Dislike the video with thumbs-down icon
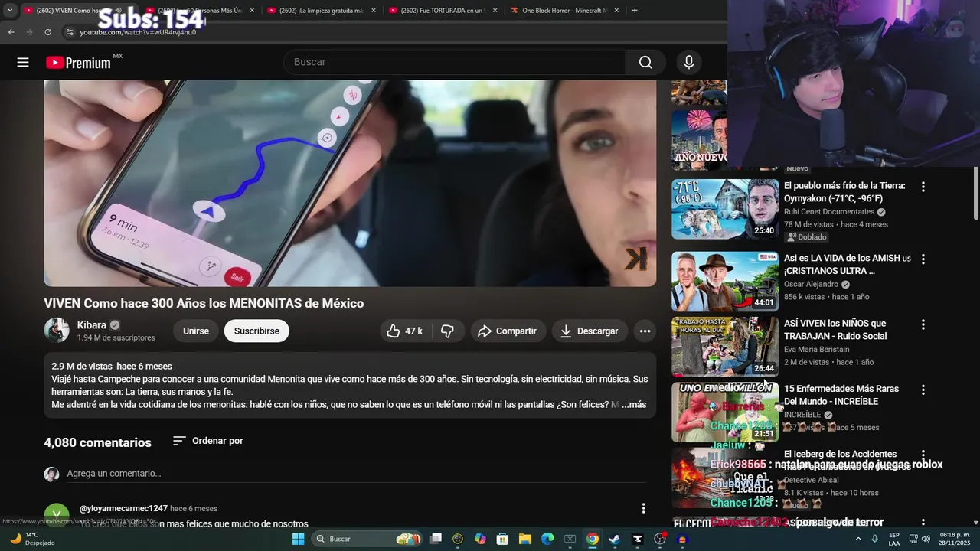 (448, 331)
